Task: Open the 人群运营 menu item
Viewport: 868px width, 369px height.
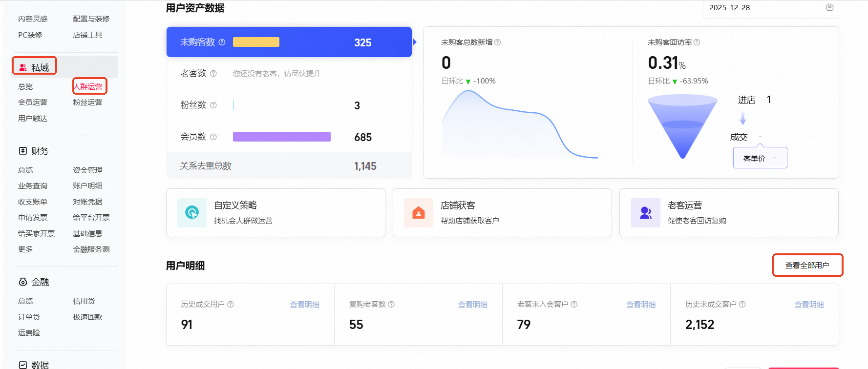Action: (88, 87)
